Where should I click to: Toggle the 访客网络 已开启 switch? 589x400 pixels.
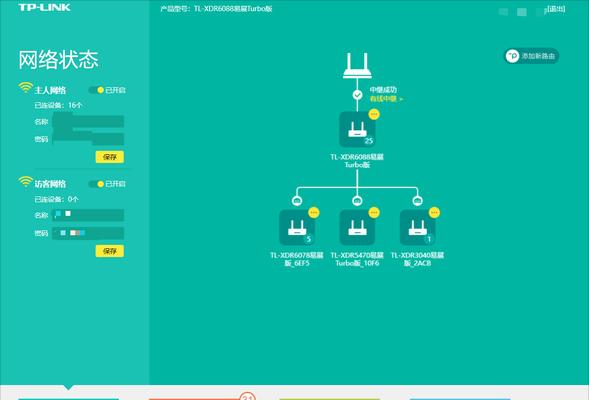coord(96,184)
